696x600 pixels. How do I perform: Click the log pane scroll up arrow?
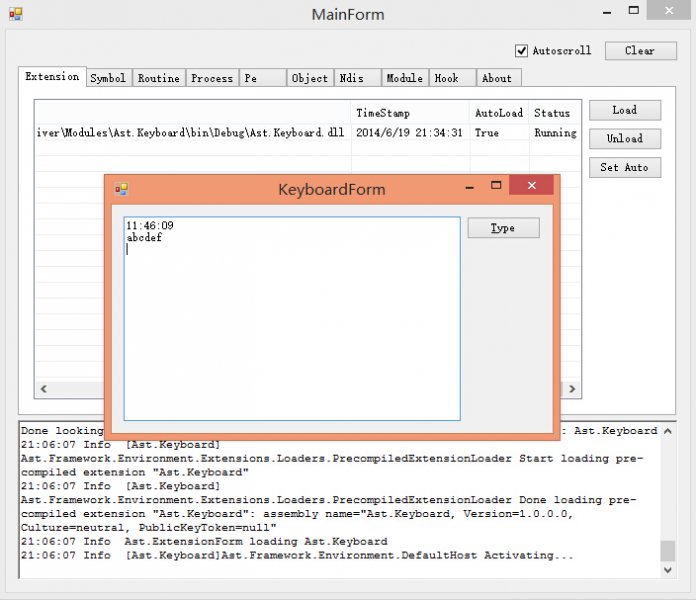pos(668,430)
